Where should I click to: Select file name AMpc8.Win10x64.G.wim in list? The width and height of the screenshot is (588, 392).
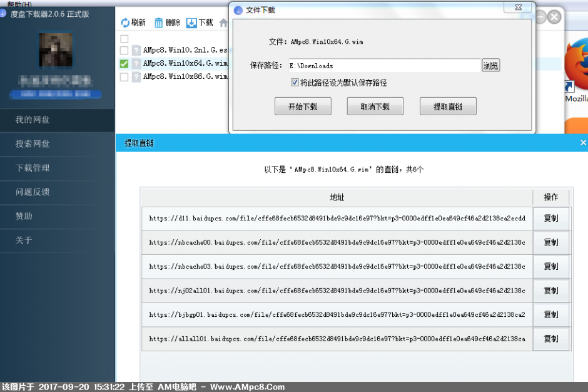185,63
